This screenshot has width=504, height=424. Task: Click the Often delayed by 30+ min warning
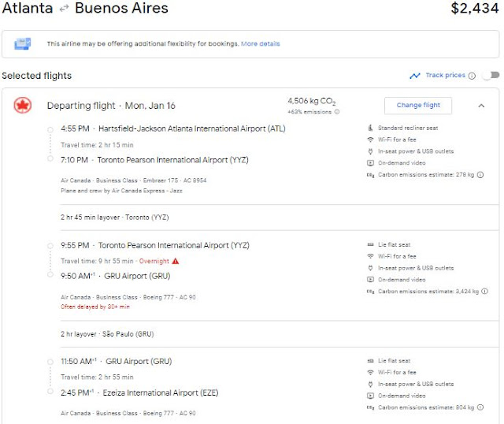click(95, 307)
